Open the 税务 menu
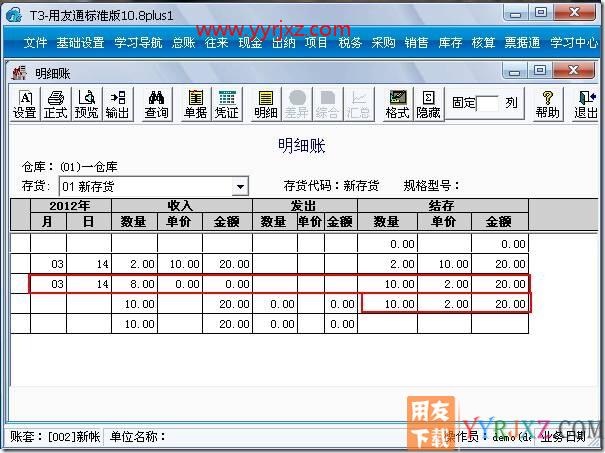The width and height of the screenshot is (605, 453). tap(350, 42)
